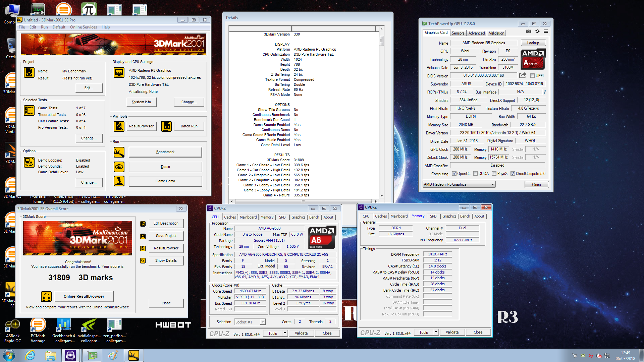Image resolution: width=644 pixels, height=362 pixels.
Task: Click the Batch Run icon in Pro Tools
Action: 166,126
